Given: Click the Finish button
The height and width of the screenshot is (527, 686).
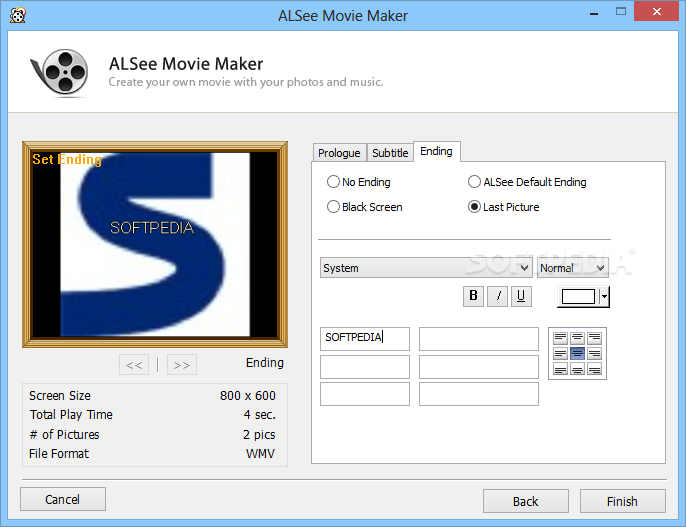Looking at the screenshot, I should click(623, 501).
